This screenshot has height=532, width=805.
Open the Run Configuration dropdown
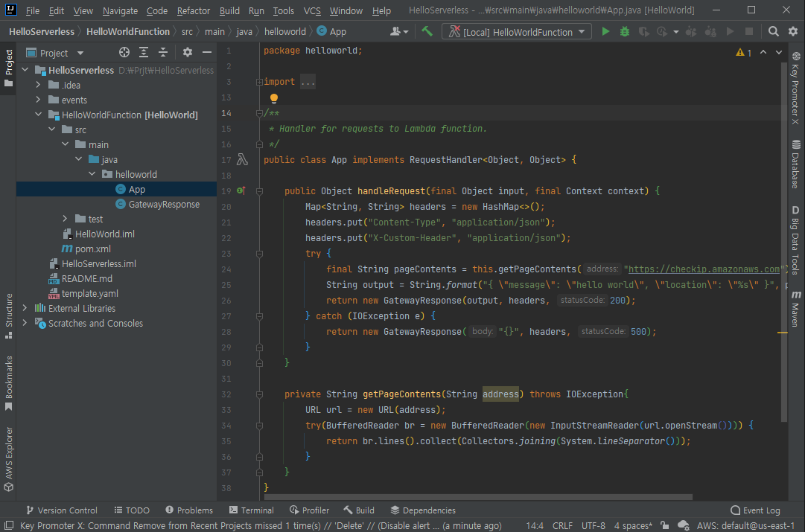[x=517, y=32]
